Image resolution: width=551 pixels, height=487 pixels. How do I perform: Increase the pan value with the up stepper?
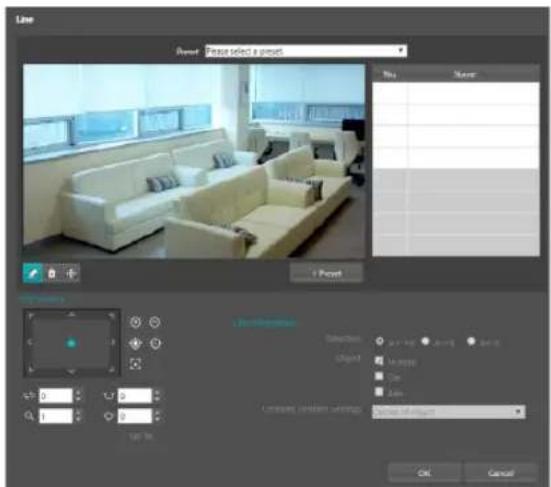click(78, 393)
